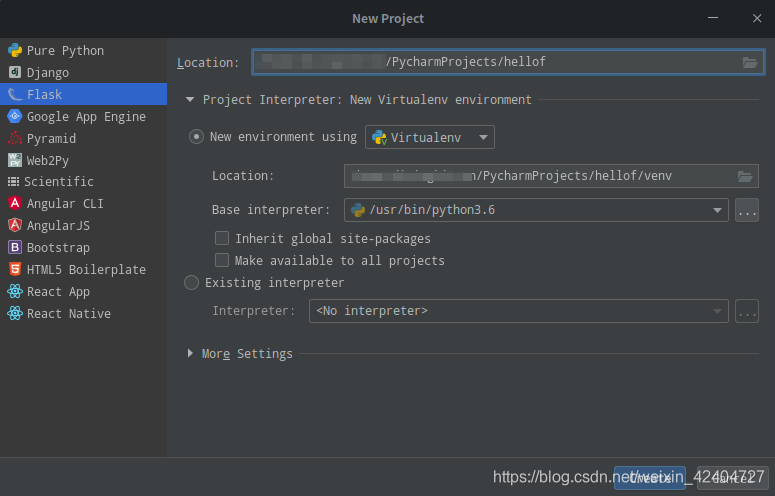
Task: Click the Cancel button
Action: [732, 478]
